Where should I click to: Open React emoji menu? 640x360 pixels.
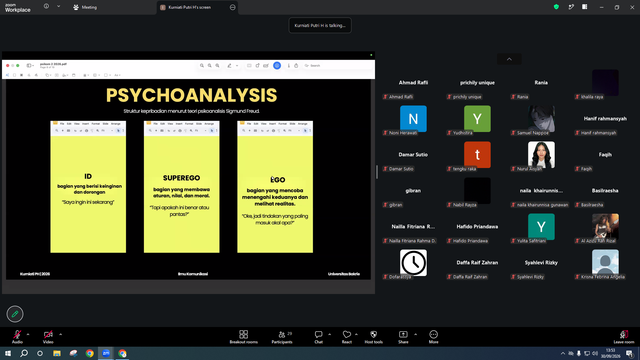(x=347, y=337)
